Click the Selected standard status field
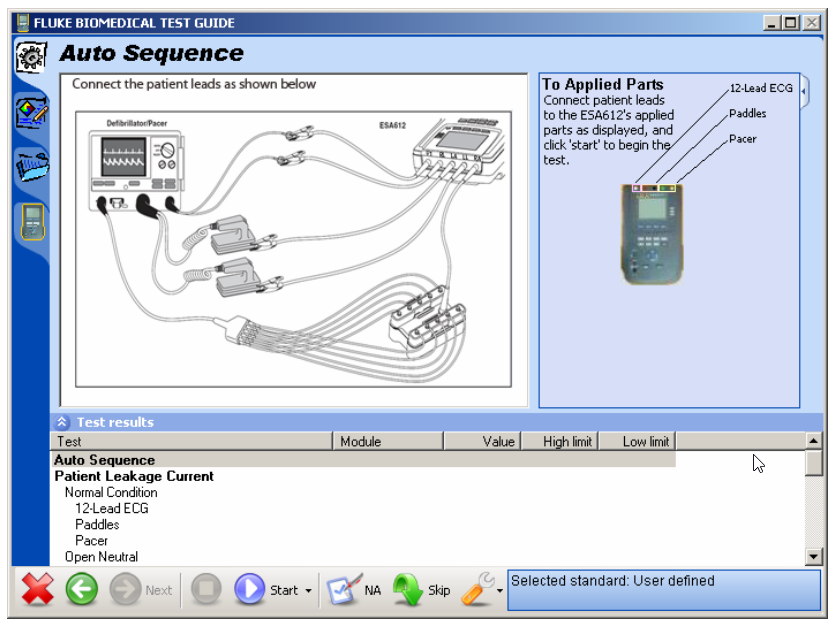The image size is (836, 630). click(x=664, y=590)
